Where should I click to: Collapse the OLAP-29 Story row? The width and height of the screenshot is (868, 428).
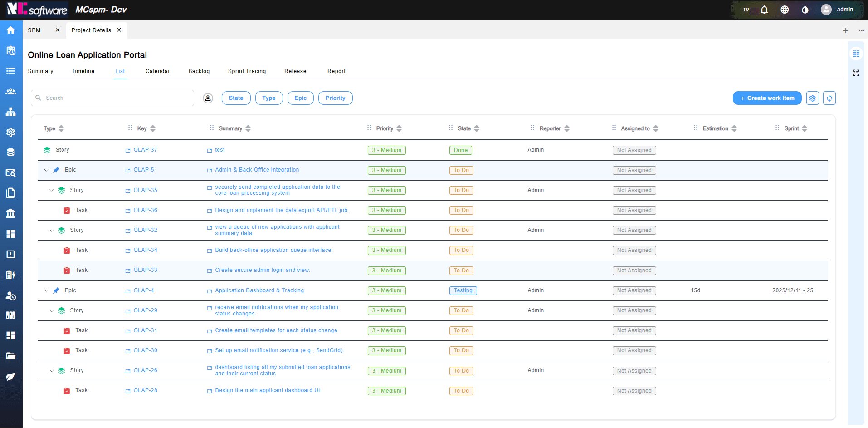(x=52, y=311)
